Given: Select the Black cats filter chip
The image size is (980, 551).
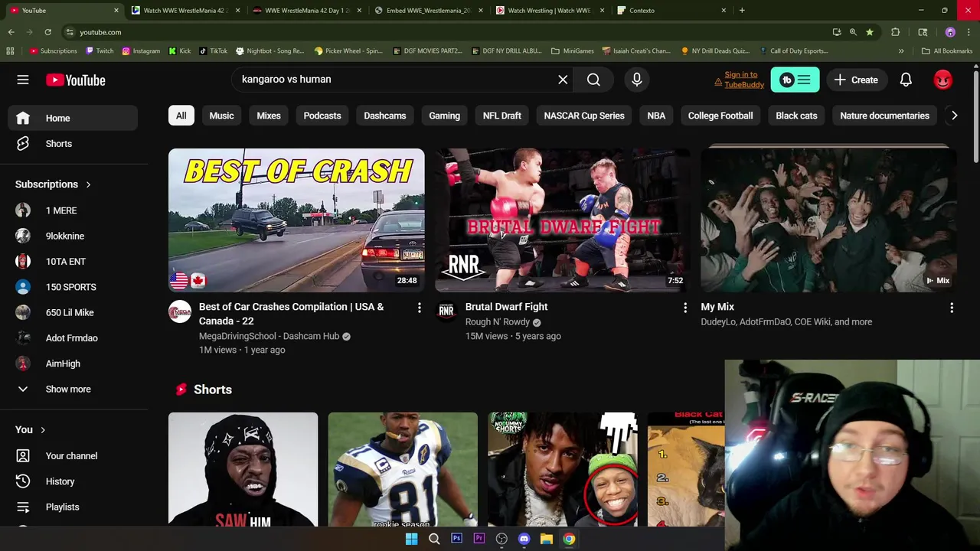Looking at the screenshot, I should (796, 116).
